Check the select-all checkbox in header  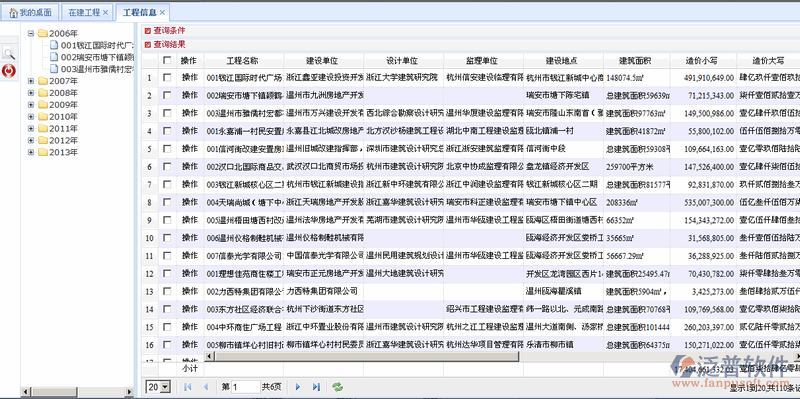167,60
